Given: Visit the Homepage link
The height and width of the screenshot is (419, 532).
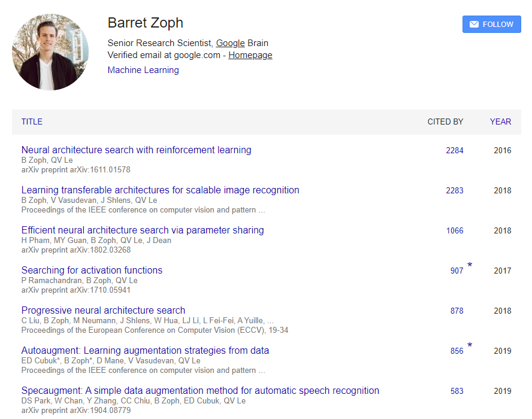Looking at the screenshot, I should pos(250,55).
